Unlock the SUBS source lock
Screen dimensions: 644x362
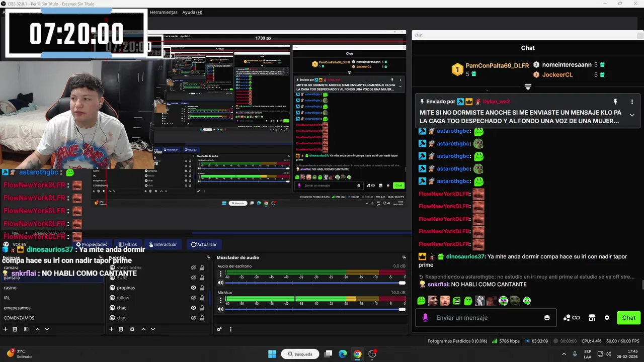click(202, 278)
